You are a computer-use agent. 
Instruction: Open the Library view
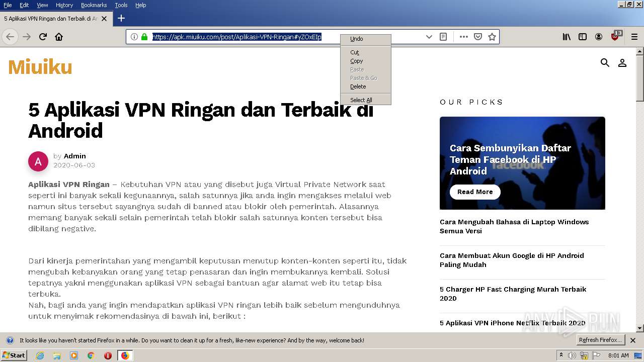567,37
